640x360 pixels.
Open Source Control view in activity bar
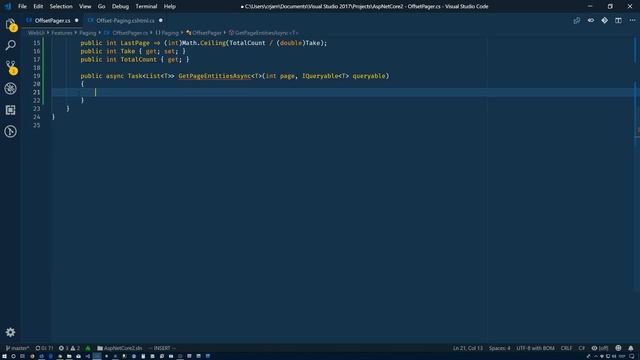[x=11, y=67]
